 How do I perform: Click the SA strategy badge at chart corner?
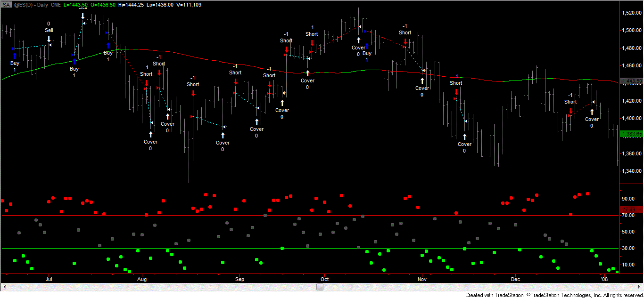pos(6,4)
